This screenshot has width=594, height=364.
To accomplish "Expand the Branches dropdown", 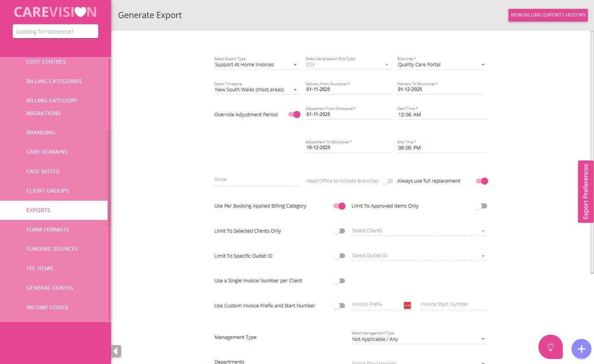I will tap(442, 65).
